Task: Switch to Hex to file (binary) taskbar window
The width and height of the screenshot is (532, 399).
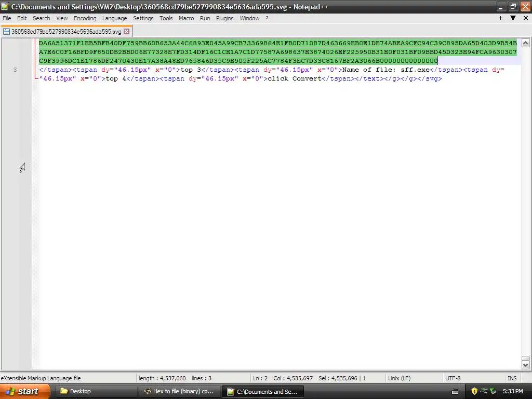Action: (180, 391)
